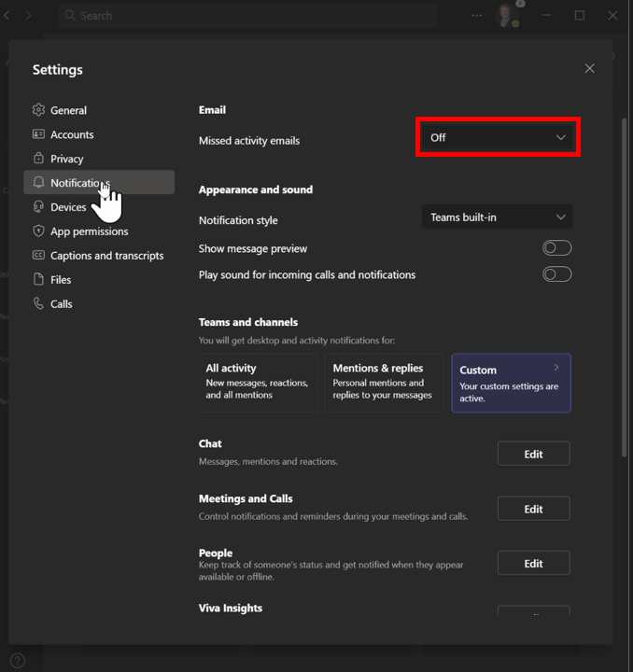Edit Meetings and Calls notifications
633x672 pixels.
tap(534, 509)
